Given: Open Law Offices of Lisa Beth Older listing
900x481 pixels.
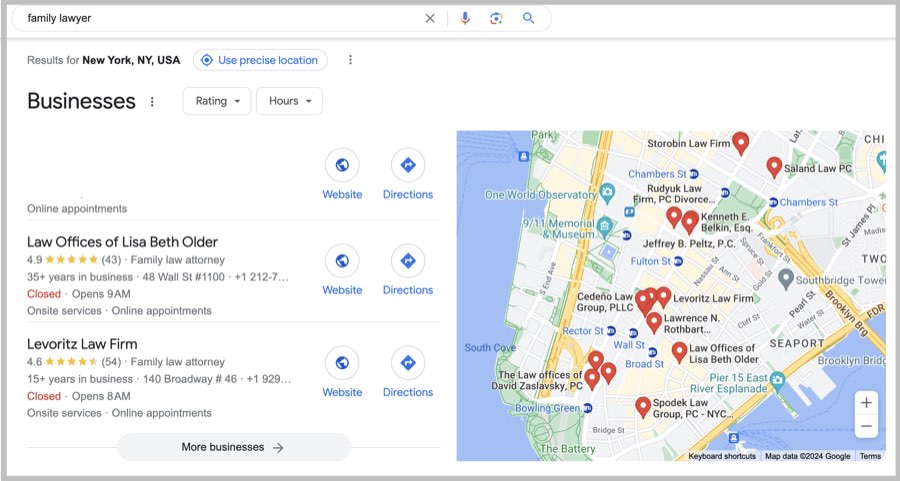Looking at the screenshot, I should click(122, 242).
